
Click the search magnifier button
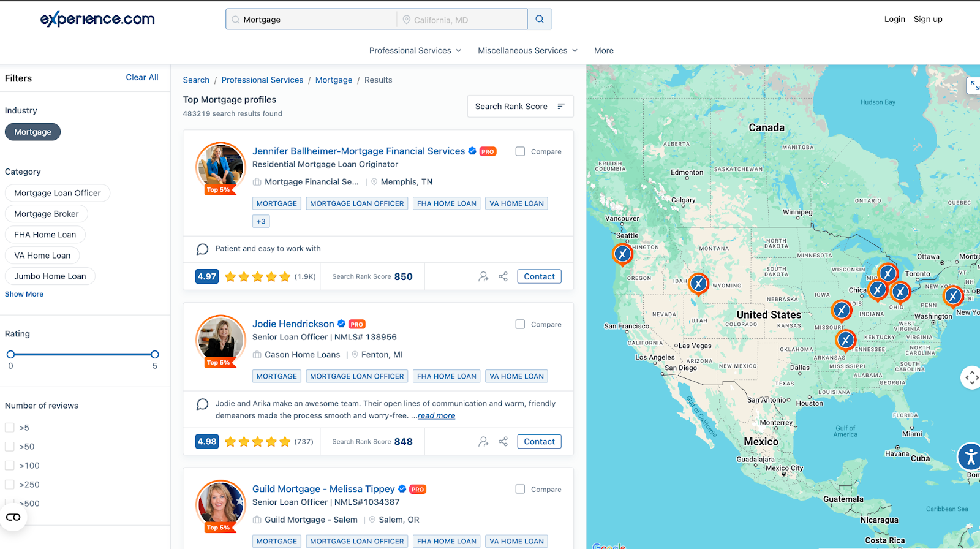coord(540,19)
